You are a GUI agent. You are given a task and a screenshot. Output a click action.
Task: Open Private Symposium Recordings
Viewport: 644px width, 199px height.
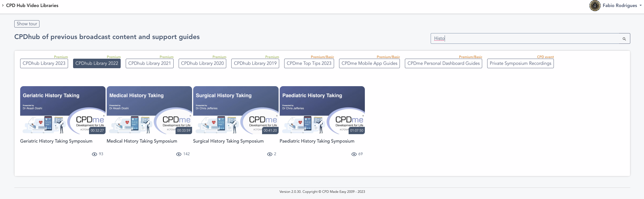(x=521, y=63)
